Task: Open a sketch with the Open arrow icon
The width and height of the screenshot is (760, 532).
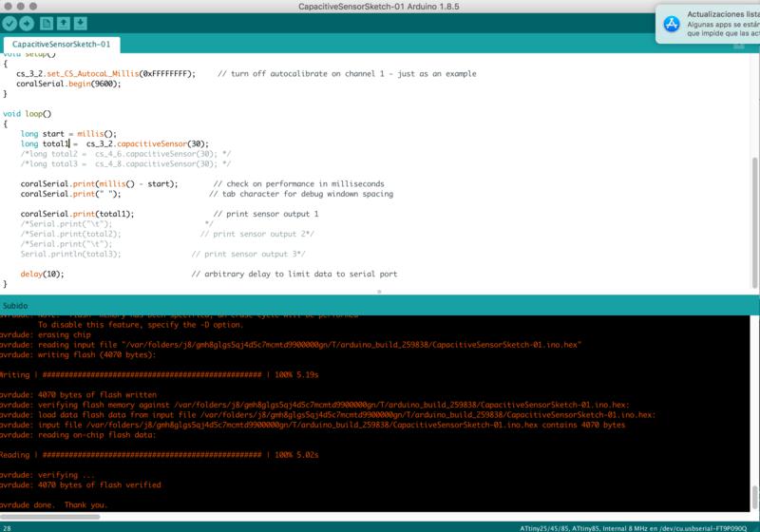Action: pyautogui.click(x=64, y=23)
